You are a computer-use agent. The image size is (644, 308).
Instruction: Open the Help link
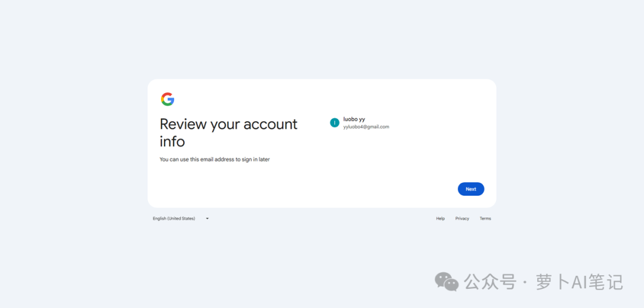[x=440, y=218]
